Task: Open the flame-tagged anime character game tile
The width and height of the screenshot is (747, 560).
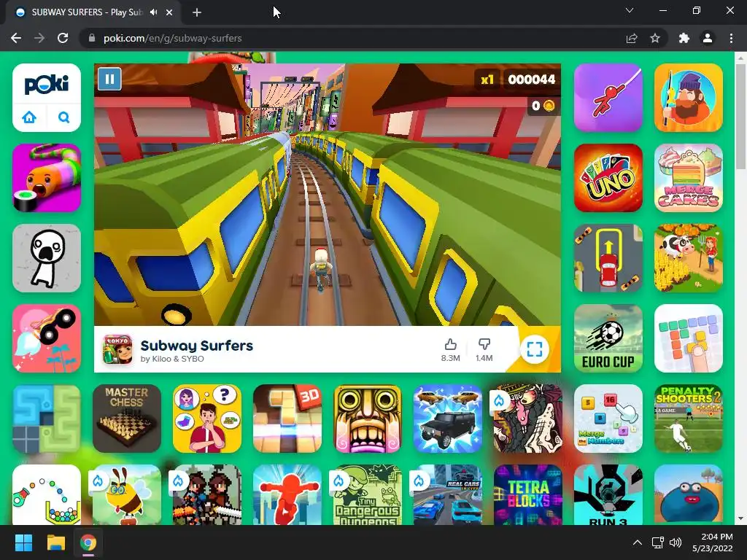Action: pyautogui.click(x=528, y=419)
